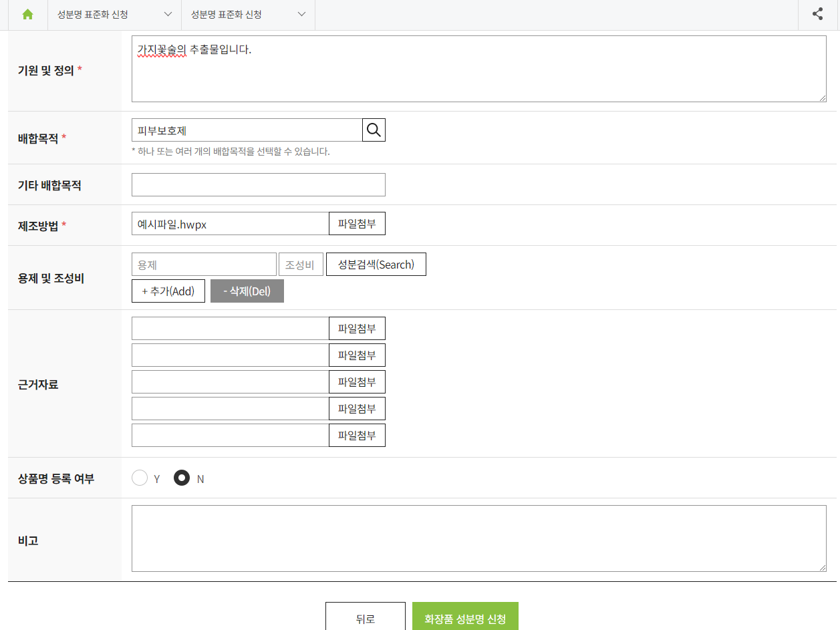Click the - 삭제(Del) button
Screen dimensions: 840x630
tap(247, 291)
